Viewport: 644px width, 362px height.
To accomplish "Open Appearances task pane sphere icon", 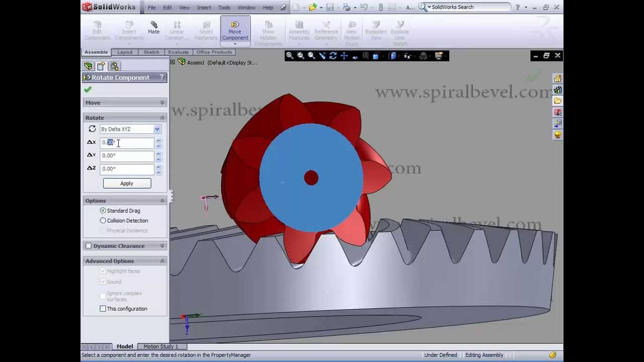I will [557, 135].
